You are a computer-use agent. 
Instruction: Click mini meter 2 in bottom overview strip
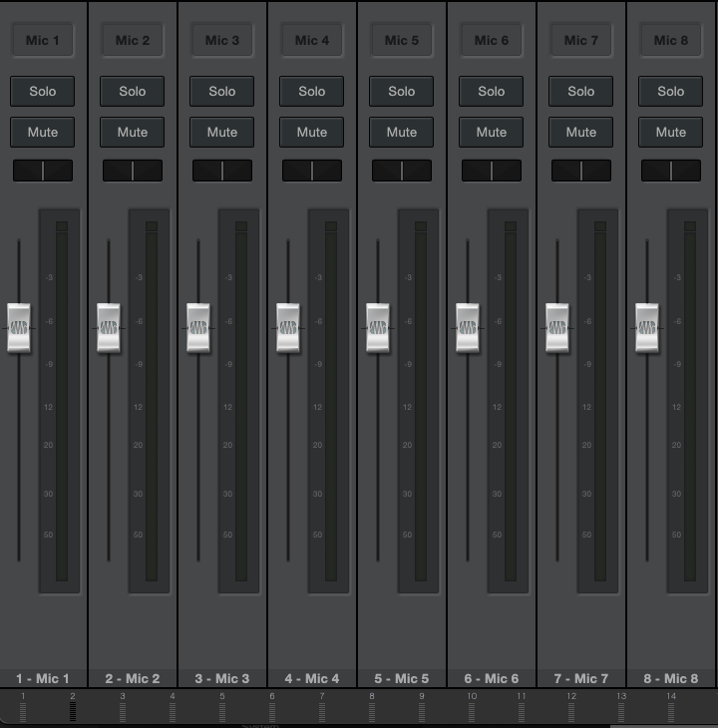[x=73, y=711]
